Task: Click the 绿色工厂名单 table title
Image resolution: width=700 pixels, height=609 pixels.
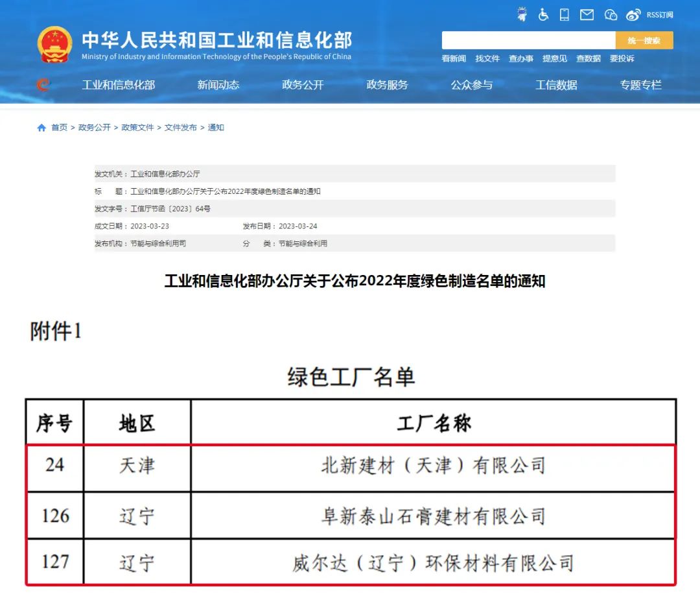Action: pyautogui.click(x=351, y=377)
